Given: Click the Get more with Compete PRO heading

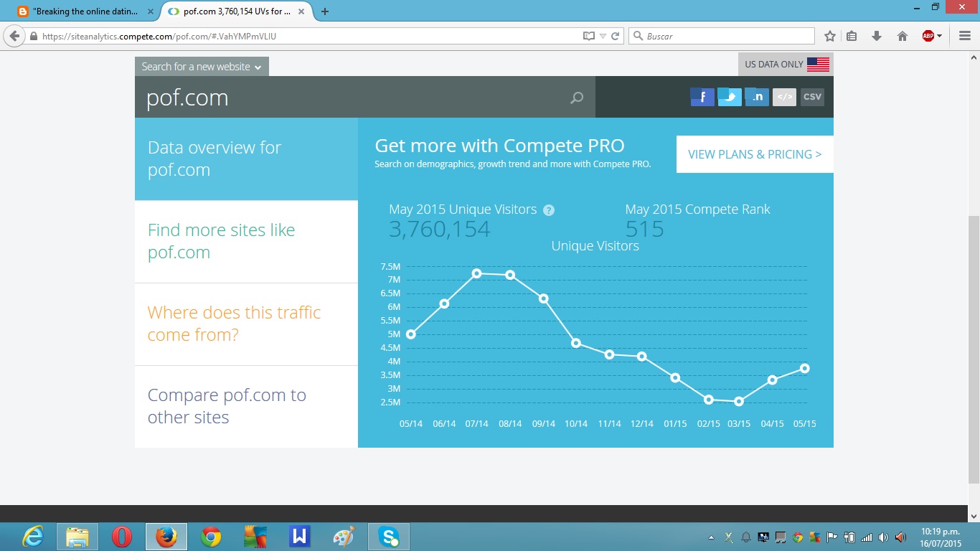Looking at the screenshot, I should click(x=499, y=146).
